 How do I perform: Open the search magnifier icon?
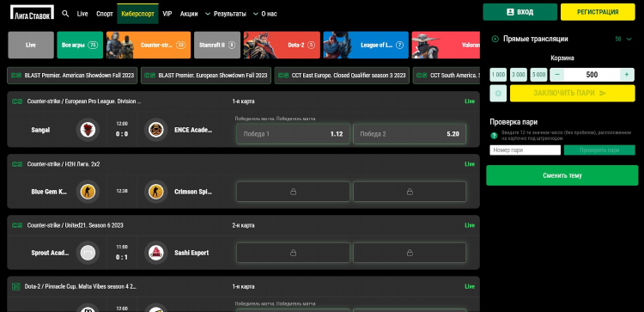(x=65, y=14)
